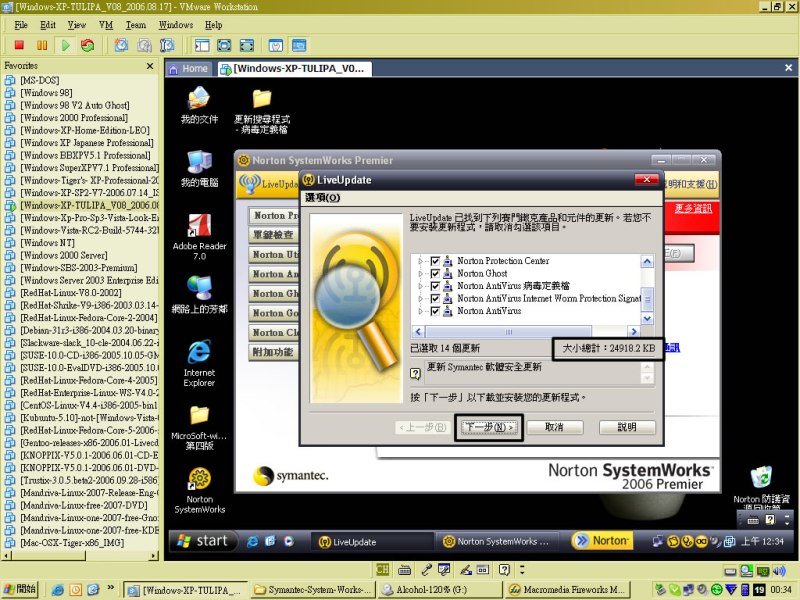Screen dimensions: 800x600
Task: Click the full screen toolbar icon
Action: click(224, 45)
